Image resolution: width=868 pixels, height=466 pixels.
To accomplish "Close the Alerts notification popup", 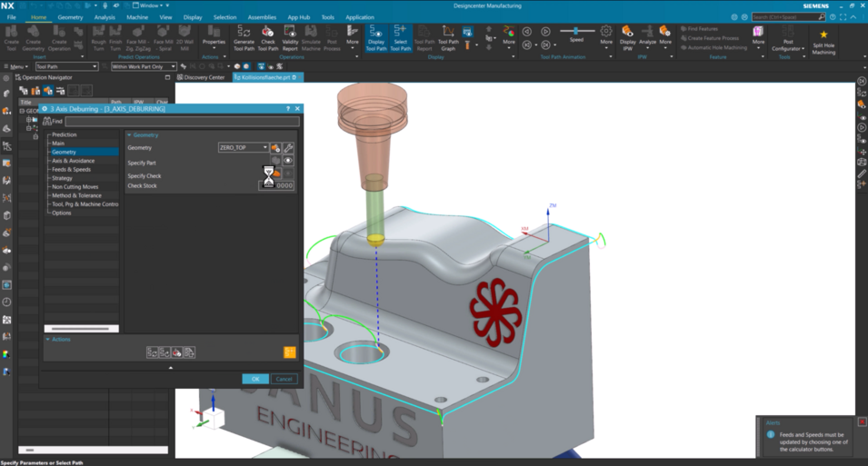I will pyautogui.click(x=862, y=421).
